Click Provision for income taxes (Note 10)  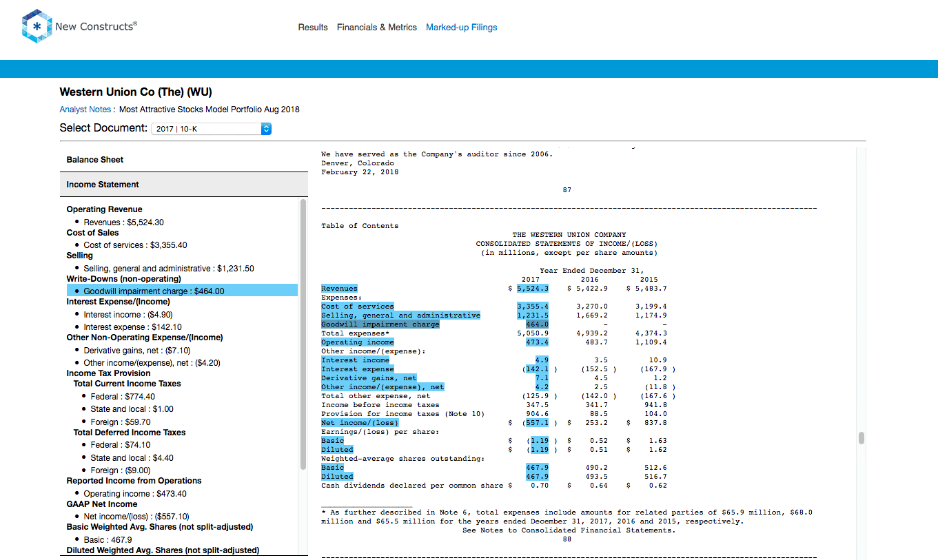tap(403, 414)
